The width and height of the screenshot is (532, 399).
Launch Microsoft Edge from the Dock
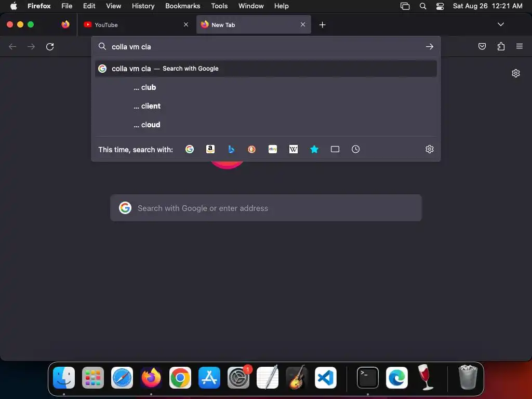pos(397,377)
